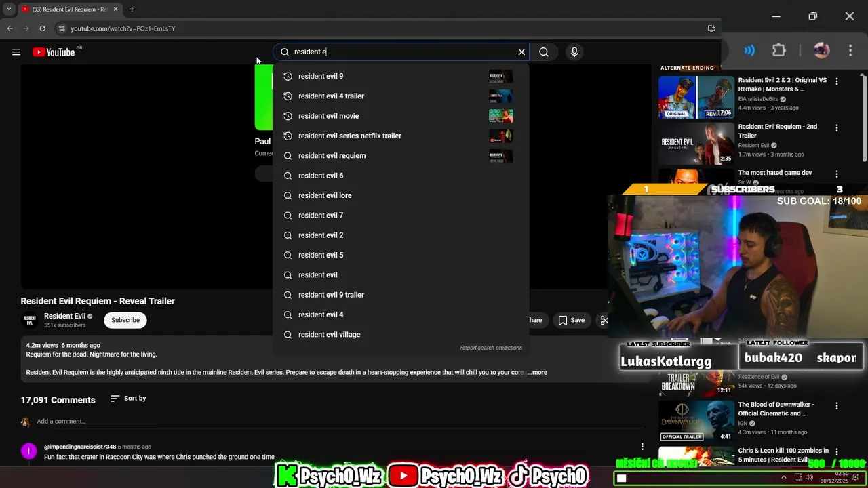Viewport: 868px width, 488px height.
Task: Open the @impendingnarcissist7348 commenter profile
Action: point(80,447)
